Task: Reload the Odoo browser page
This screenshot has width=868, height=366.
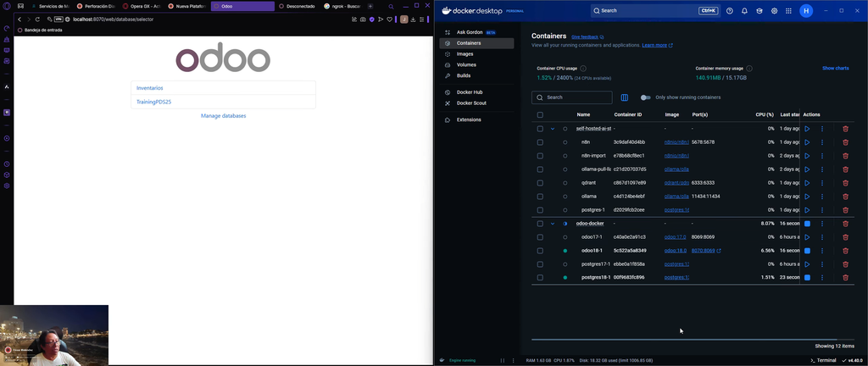Action: [37, 19]
